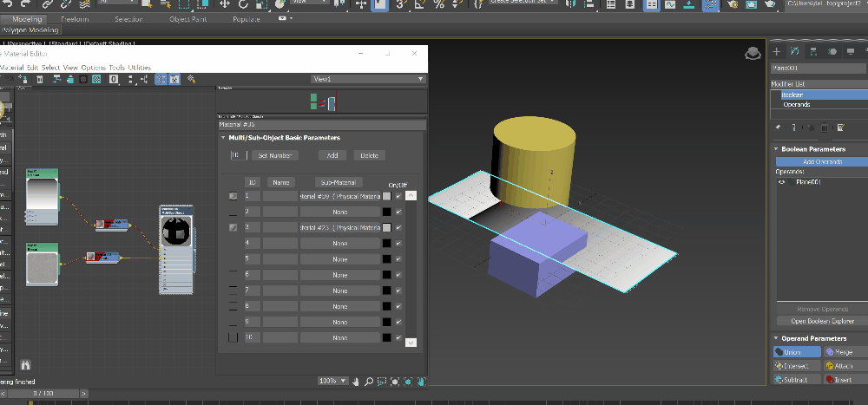Open the Utilities menu in Material Editor
This screenshot has height=405, width=868.
[x=139, y=68]
